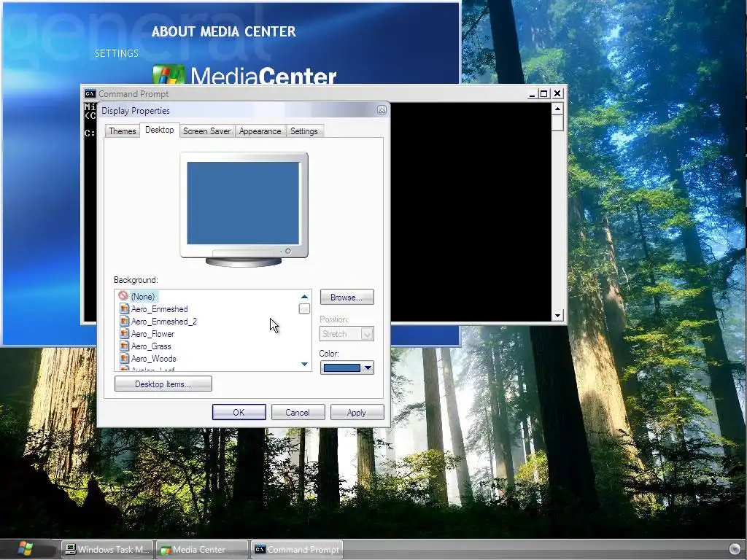Viewport: 747px width, 560px height.
Task: Expand the Position Stretch dropdown
Action: pyautogui.click(x=347, y=334)
